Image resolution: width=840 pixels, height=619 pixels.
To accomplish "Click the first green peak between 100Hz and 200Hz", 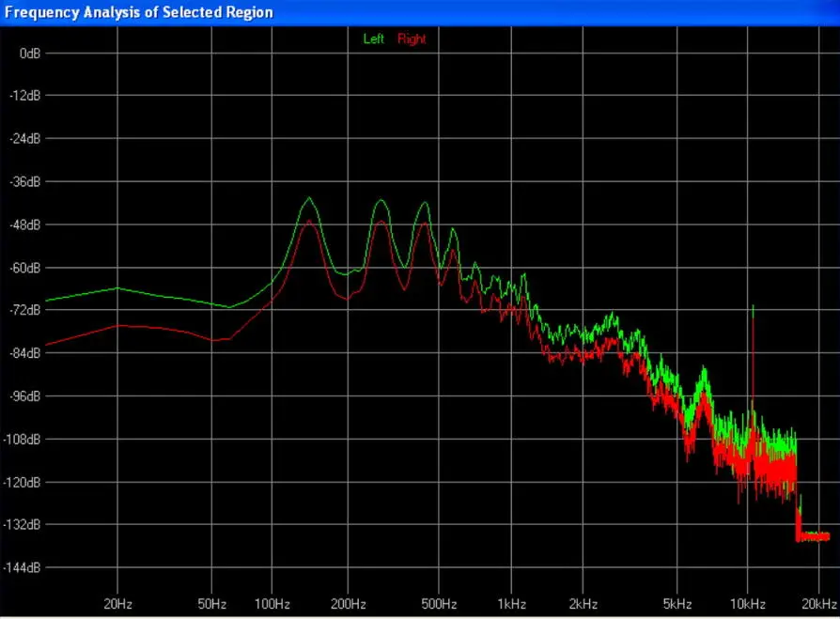I will click(x=308, y=198).
